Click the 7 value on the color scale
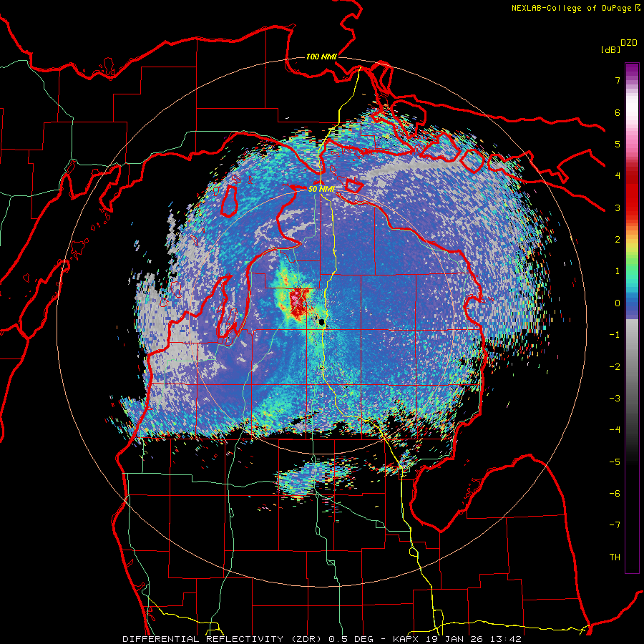This screenshot has width=644, height=644. pos(618,80)
